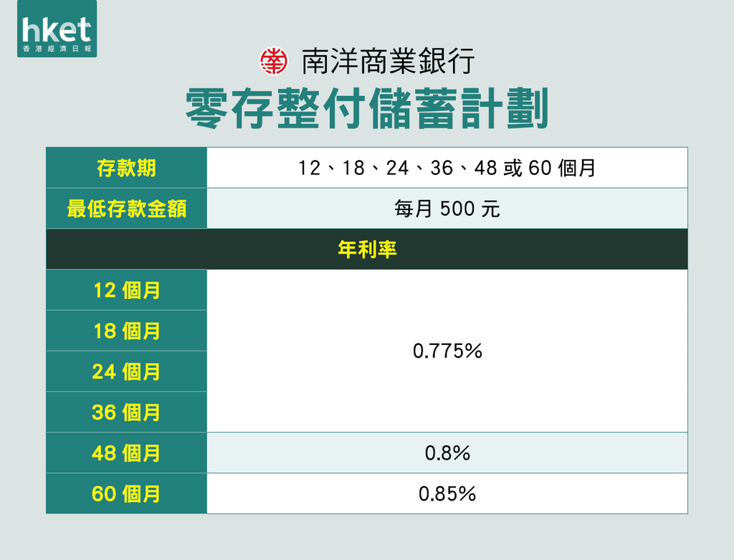The image size is (734, 560).
Task: Click the 年利率 dark header row
Action: [367, 249]
